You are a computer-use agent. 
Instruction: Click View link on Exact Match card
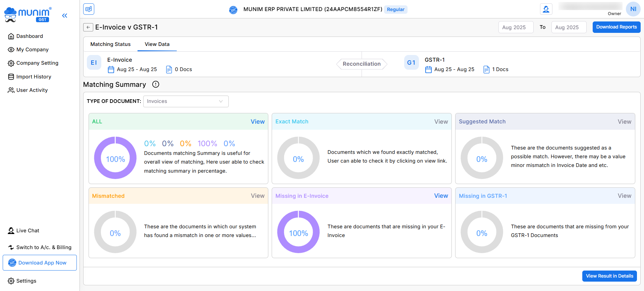[x=441, y=122]
